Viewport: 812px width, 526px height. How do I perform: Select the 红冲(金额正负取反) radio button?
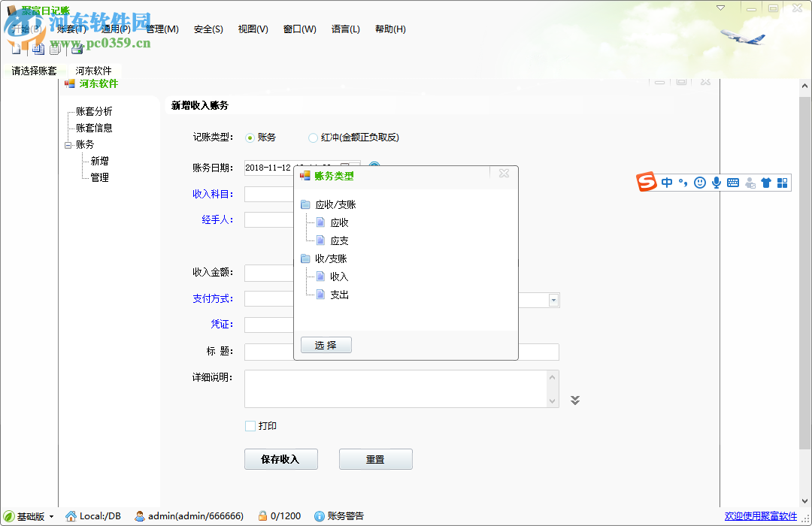tap(312, 138)
